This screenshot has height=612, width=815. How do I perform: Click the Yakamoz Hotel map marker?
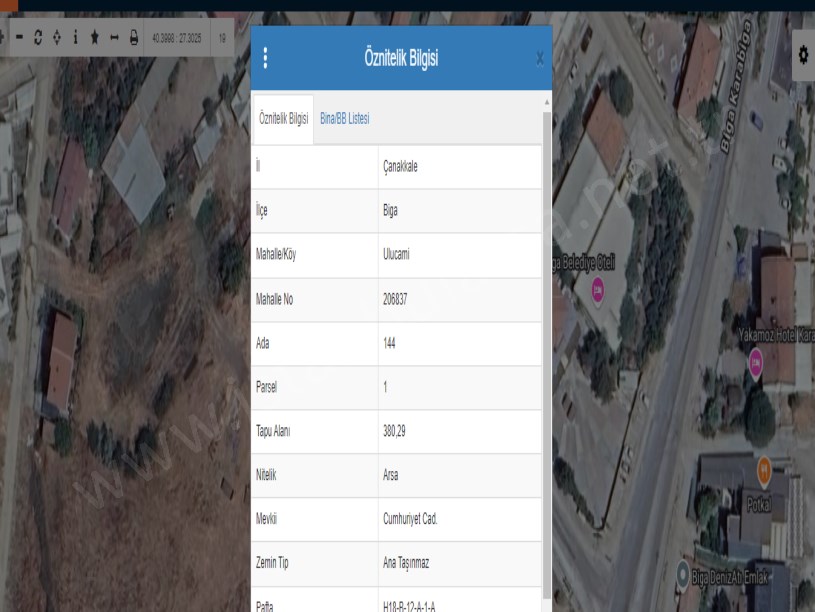coord(756,363)
